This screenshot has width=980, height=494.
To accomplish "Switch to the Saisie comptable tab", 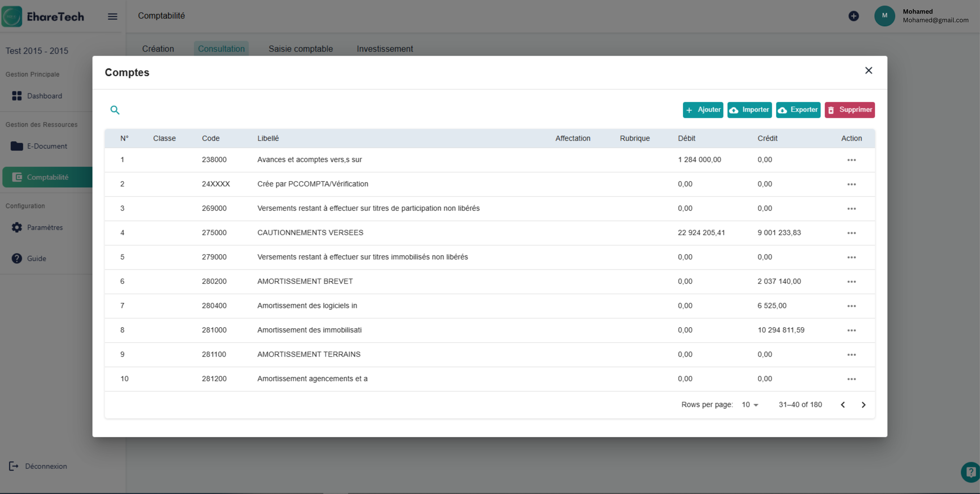I will click(x=300, y=49).
